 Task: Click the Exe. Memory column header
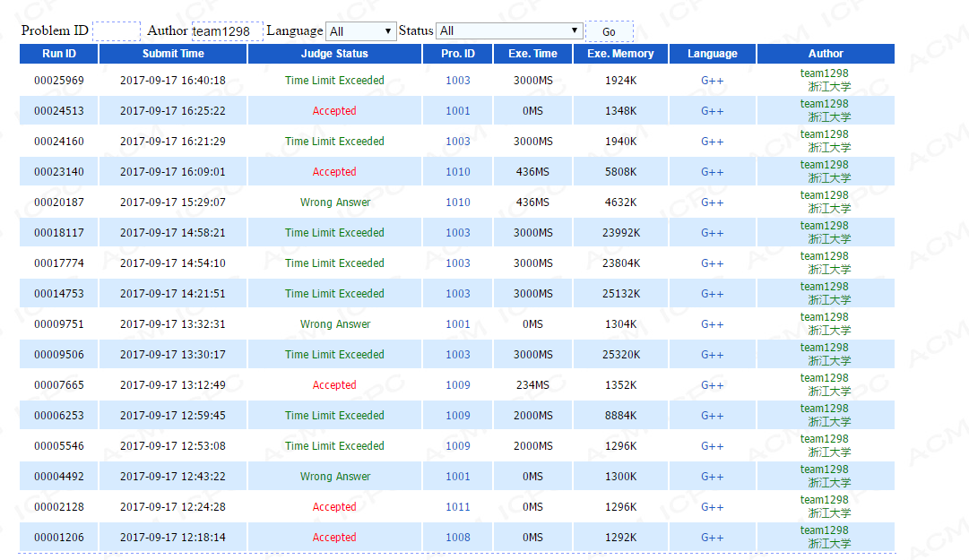(620, 54)
